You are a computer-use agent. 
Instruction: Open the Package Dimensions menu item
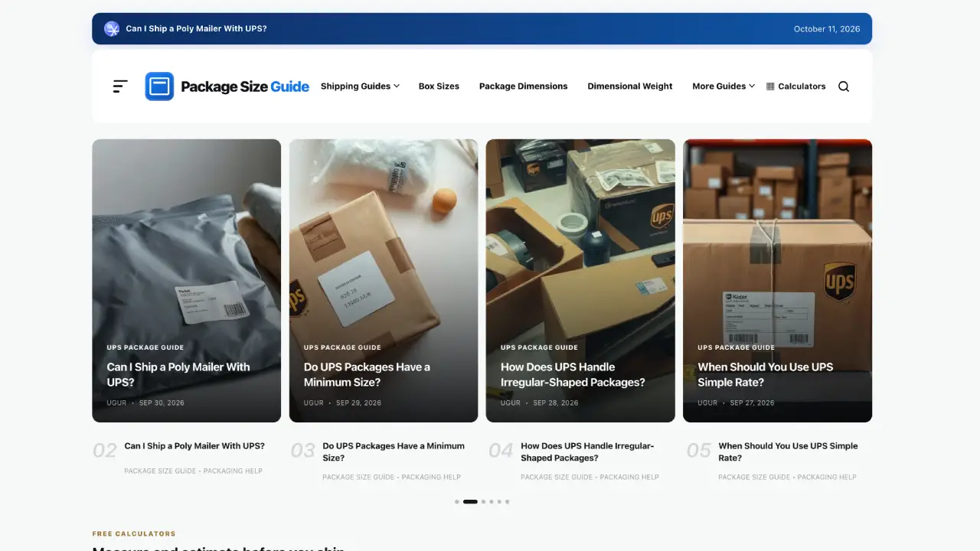point(524,86)
